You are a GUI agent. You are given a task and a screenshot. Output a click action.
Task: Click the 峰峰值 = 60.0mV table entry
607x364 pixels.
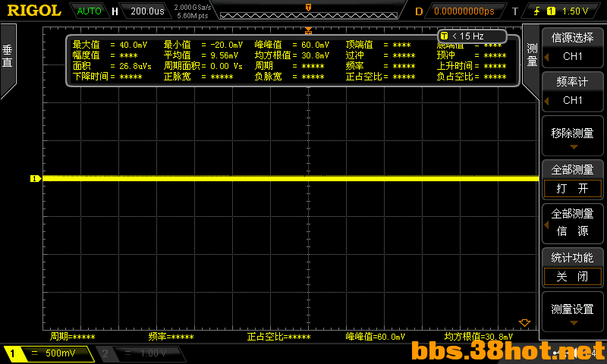coord(292,45)
